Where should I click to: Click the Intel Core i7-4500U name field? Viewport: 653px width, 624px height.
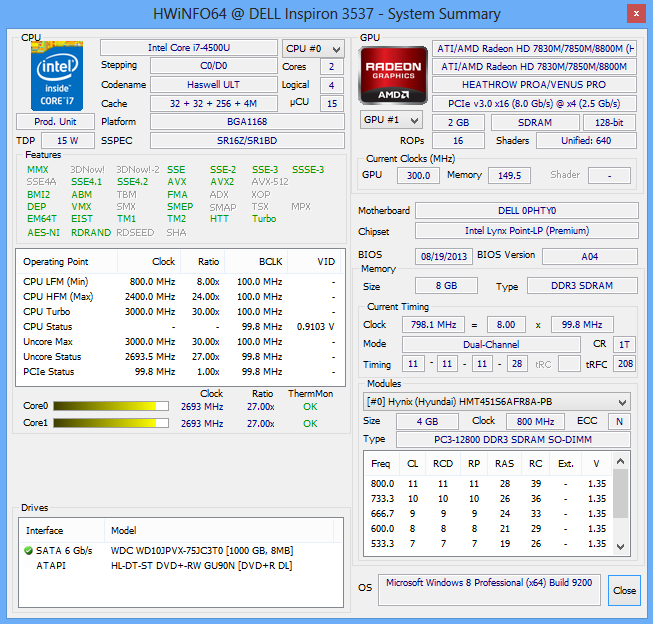tap(189, 48)
